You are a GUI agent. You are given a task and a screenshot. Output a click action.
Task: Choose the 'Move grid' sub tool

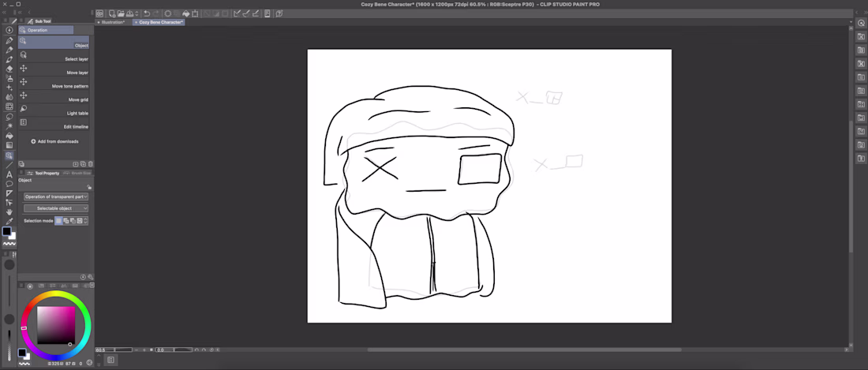[54, 97]
